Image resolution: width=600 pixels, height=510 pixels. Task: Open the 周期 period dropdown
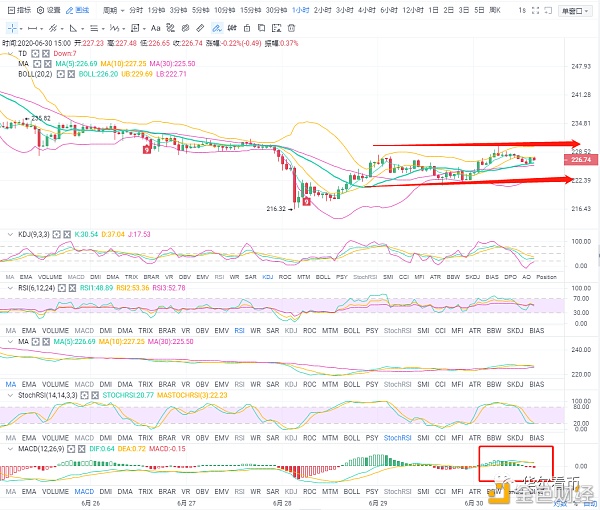pyautogui.click(x=114, y=10)
